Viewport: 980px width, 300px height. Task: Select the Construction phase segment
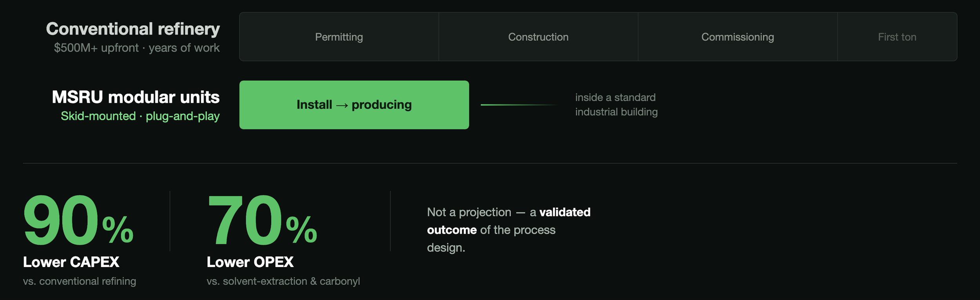pyautogui.click(x=538, y=36)
